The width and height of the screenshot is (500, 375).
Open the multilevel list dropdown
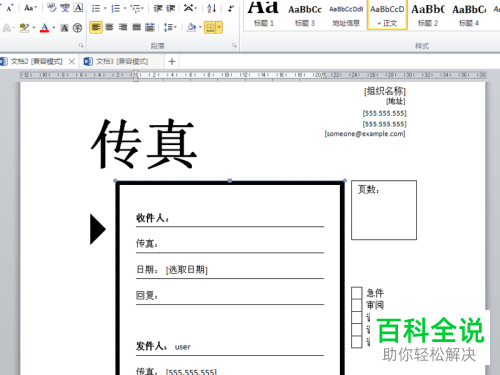[x=137, y=8]
